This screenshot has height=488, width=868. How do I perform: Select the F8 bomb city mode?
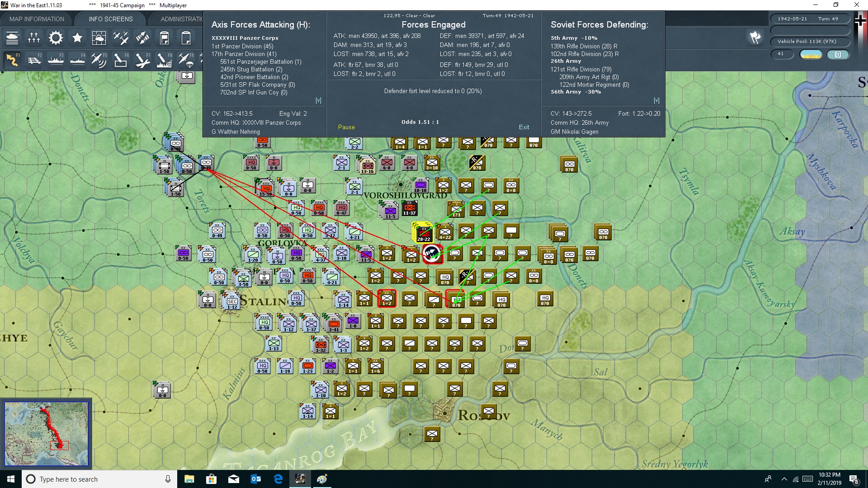[x=164, y=60]
